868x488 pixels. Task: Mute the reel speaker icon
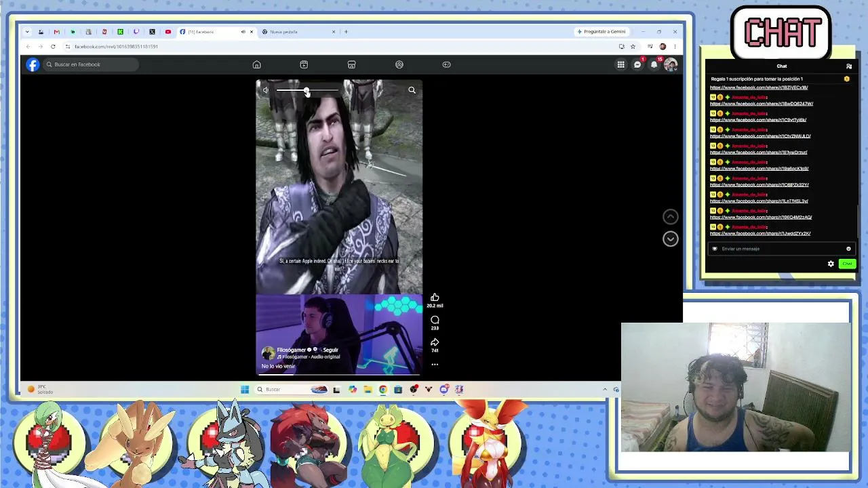click(266, 90)
